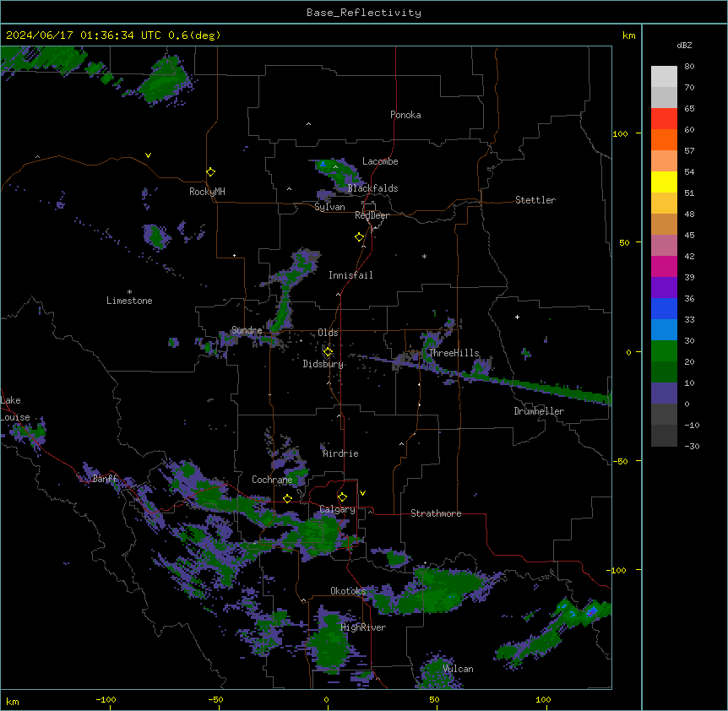Image resolution: width=728 pixels, height=711 pixels.
Task: Select the Stettler label
Action: click(535, 200)
